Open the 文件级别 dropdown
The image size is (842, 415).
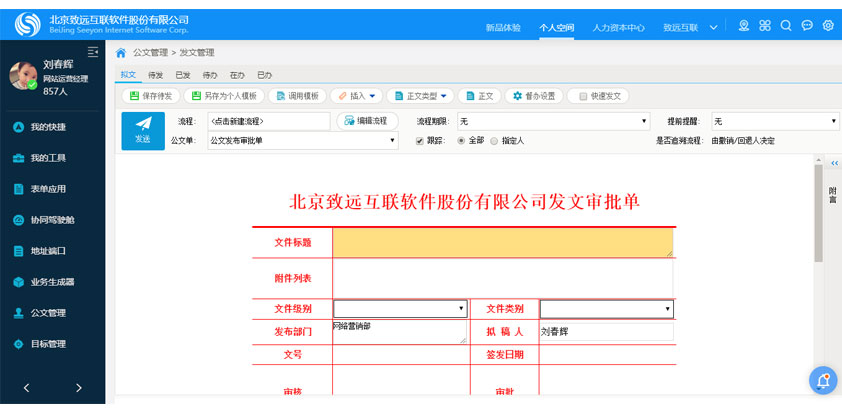click(x=400, y=309)
